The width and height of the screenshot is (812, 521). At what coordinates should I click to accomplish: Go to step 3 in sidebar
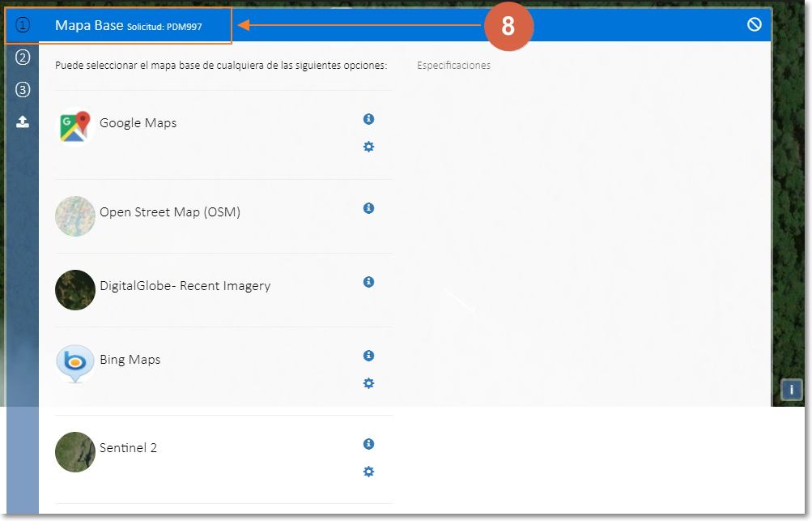click(x=23, y=90)
